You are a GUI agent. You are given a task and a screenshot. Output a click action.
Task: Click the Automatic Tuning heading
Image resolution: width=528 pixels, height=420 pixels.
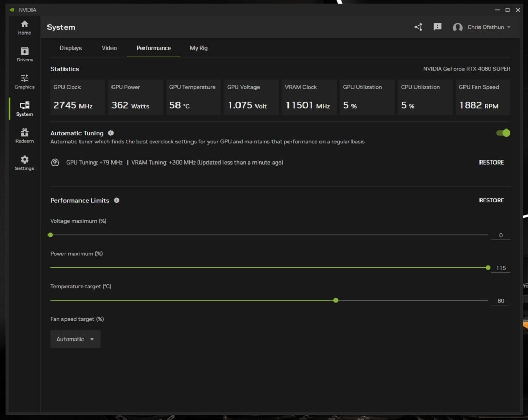(x=77, y=133)
